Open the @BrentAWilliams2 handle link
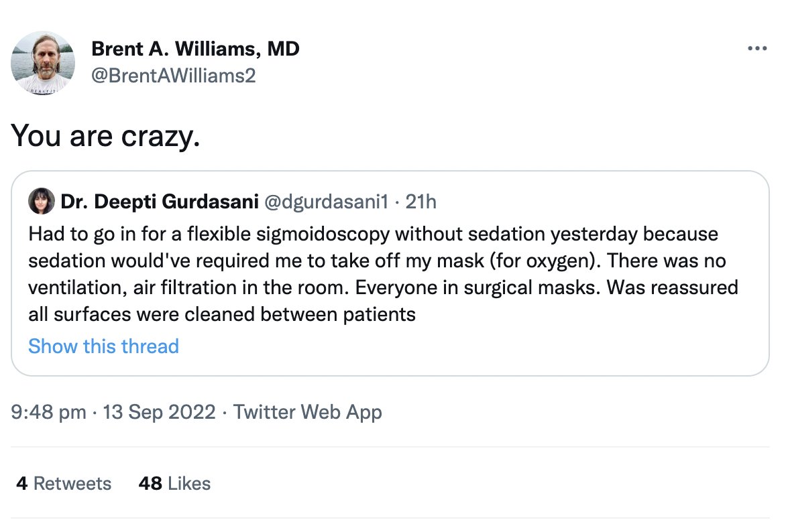The height and width of the screenshot is (532, 786). point(173,76)
